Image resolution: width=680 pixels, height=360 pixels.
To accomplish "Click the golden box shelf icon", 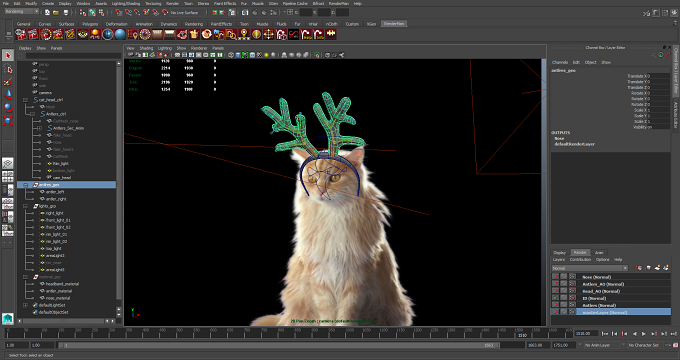I will click(194, 34).
